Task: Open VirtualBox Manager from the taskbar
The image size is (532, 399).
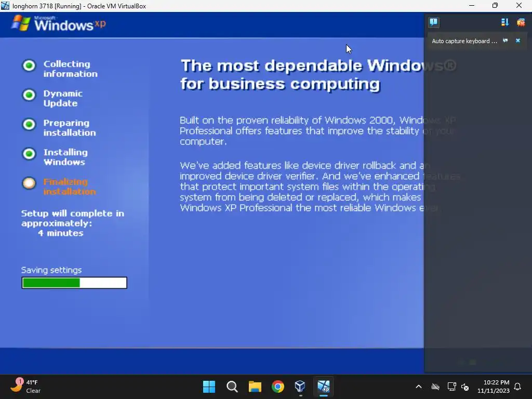Action: [x=301, y=387]
